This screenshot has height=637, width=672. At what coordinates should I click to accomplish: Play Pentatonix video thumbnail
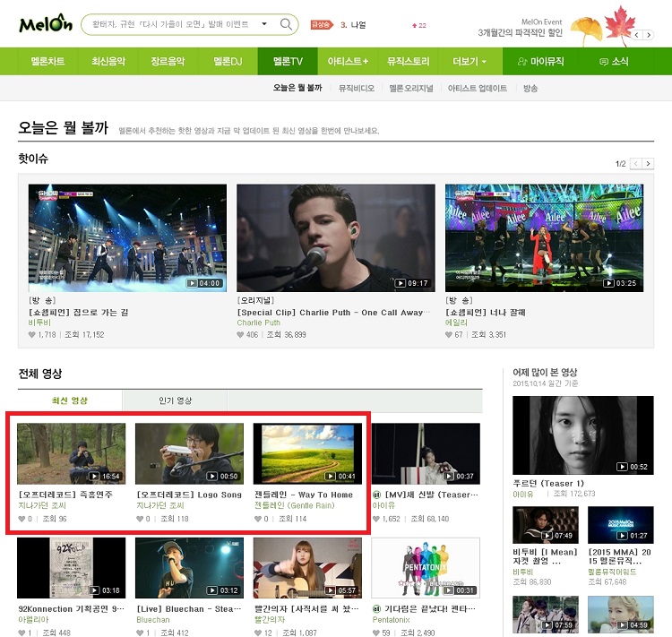click(426, 567)
